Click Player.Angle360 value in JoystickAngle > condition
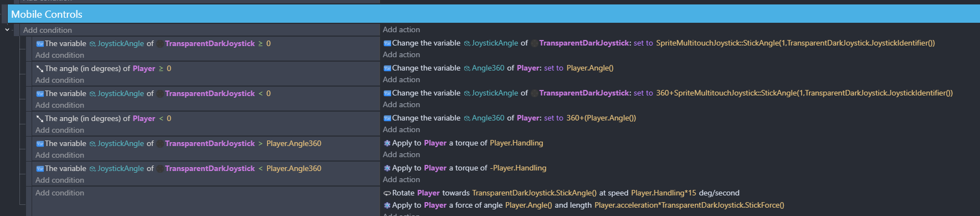The width and height of the screenshot is (980, 216). point(294,144)
